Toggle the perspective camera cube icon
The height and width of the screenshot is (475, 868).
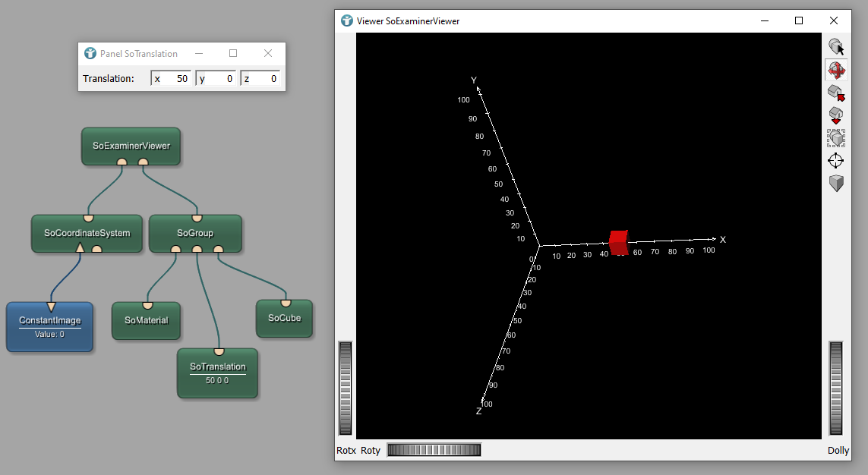point(836,184)
